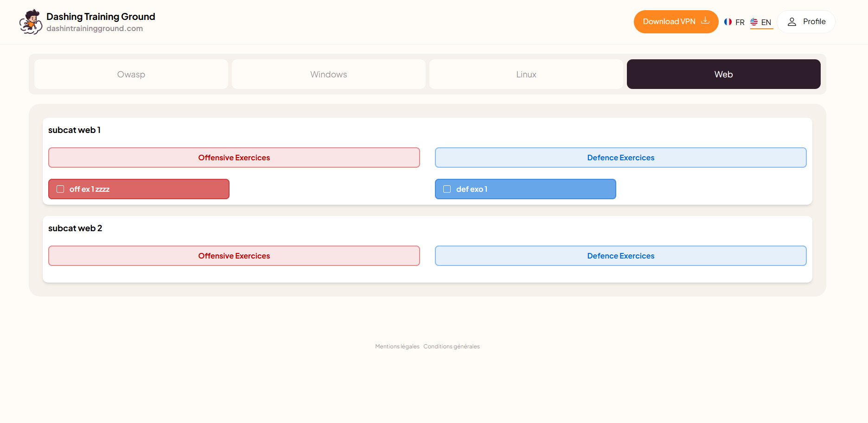Click the US flag icon
868x423 pixels.
pos(754,22)
